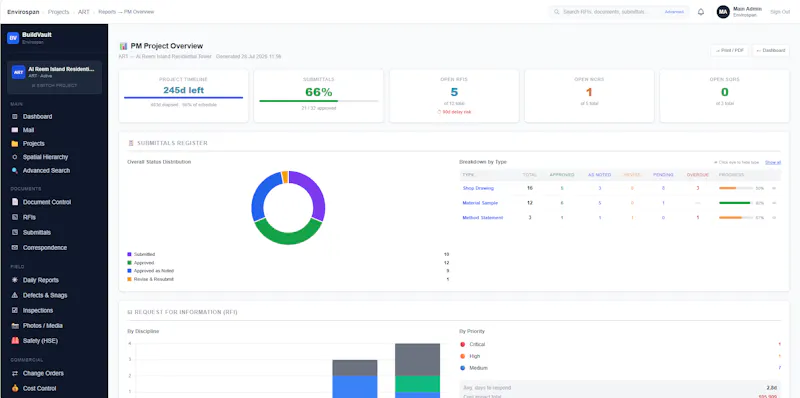800x398 pixels.
Task: Open the Open SORs summary card
Action: tap(724, 96)
